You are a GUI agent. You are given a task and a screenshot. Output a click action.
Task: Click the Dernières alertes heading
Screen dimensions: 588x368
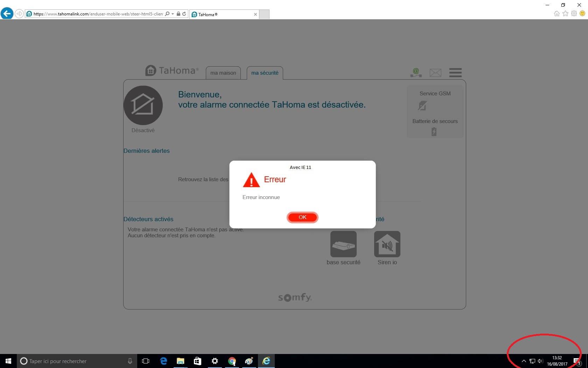click(146, 151)
